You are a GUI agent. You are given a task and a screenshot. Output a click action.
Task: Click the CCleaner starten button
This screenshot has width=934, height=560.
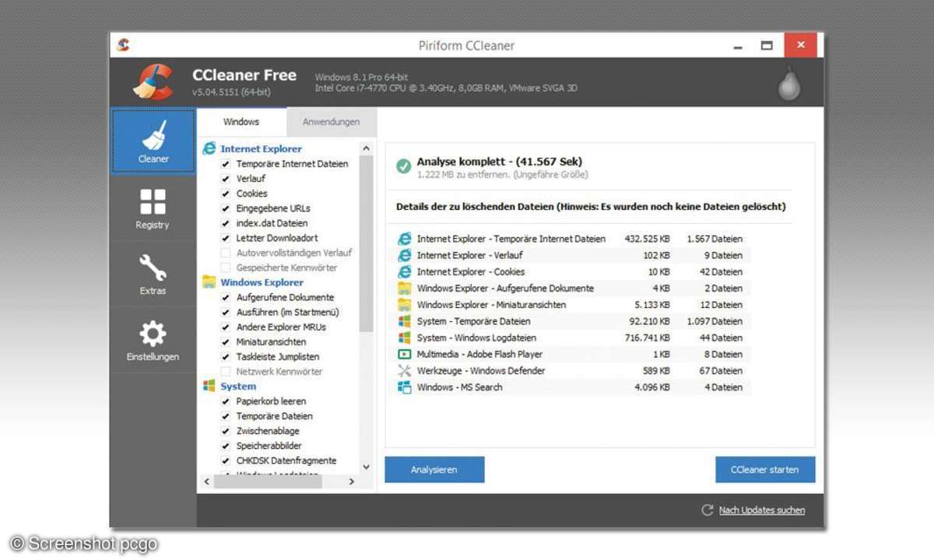pos(765,470)
